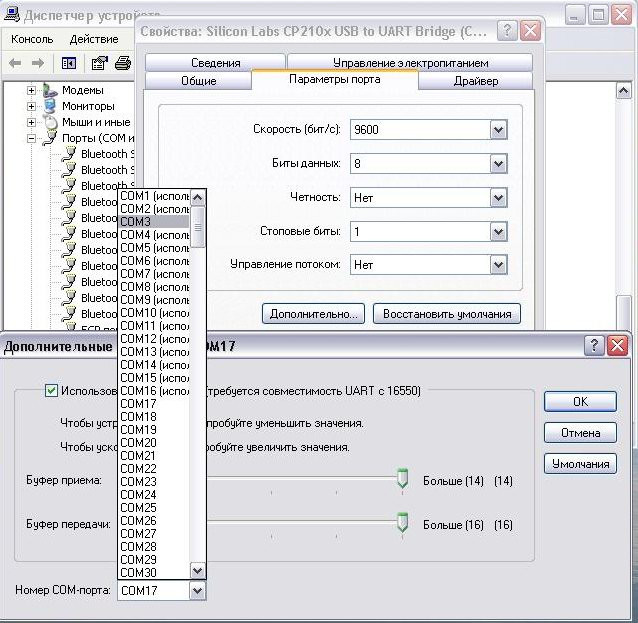
Task: Click the help question mark in Дополнительные dialog
Action: [595, 346]
